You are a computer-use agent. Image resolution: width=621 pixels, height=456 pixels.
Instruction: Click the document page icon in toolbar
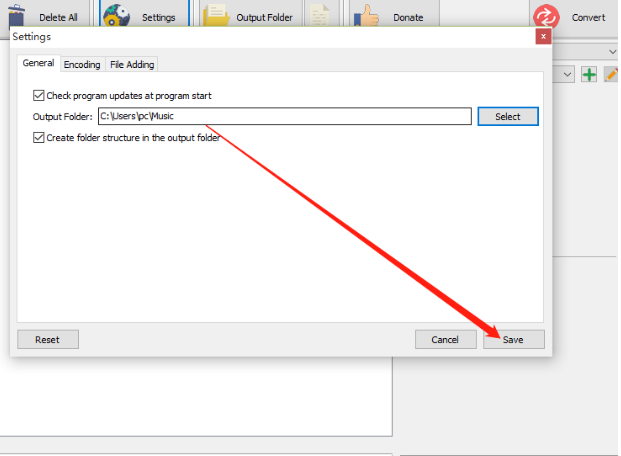click(320, 15)
